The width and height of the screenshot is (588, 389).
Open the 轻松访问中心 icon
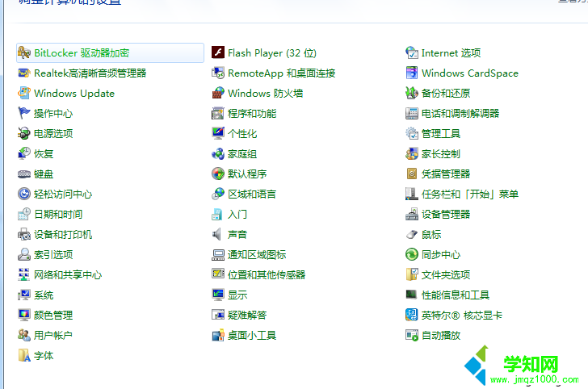pos(24,194)
